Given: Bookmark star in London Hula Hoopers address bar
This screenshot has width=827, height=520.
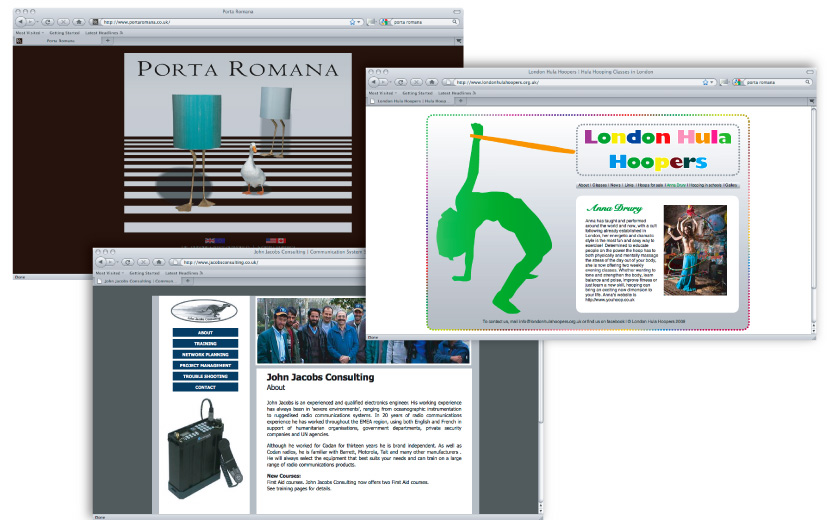Looking at the screenshot, I should click(705, 82).
